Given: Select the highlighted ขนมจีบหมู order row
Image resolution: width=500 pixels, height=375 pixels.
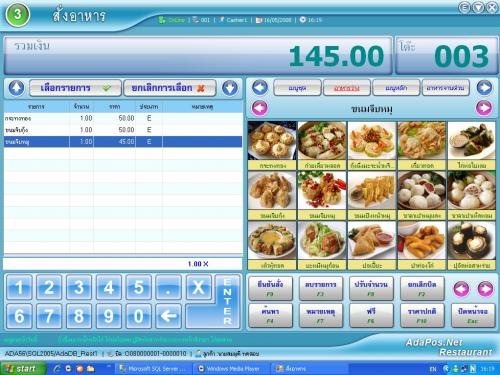Looking at the screenshot, I should [x=123, y=142].
